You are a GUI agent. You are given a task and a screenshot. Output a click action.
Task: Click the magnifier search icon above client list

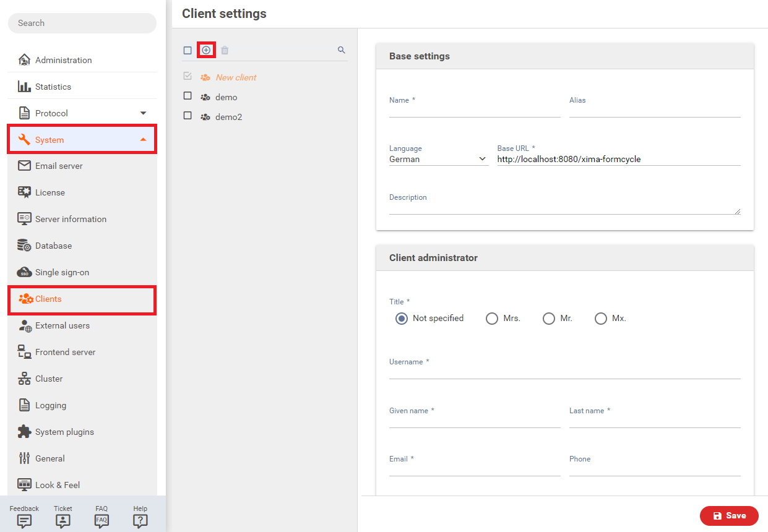click(341, 50)
